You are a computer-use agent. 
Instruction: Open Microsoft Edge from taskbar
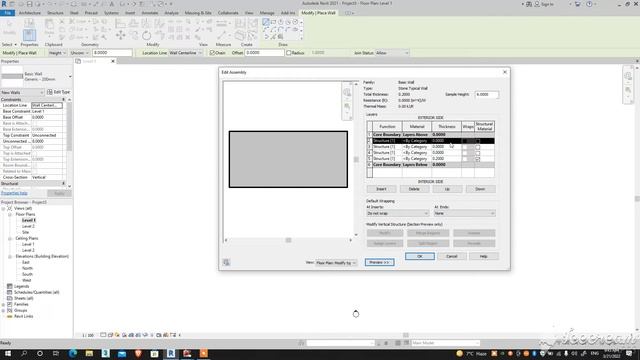tap(73, 353)
